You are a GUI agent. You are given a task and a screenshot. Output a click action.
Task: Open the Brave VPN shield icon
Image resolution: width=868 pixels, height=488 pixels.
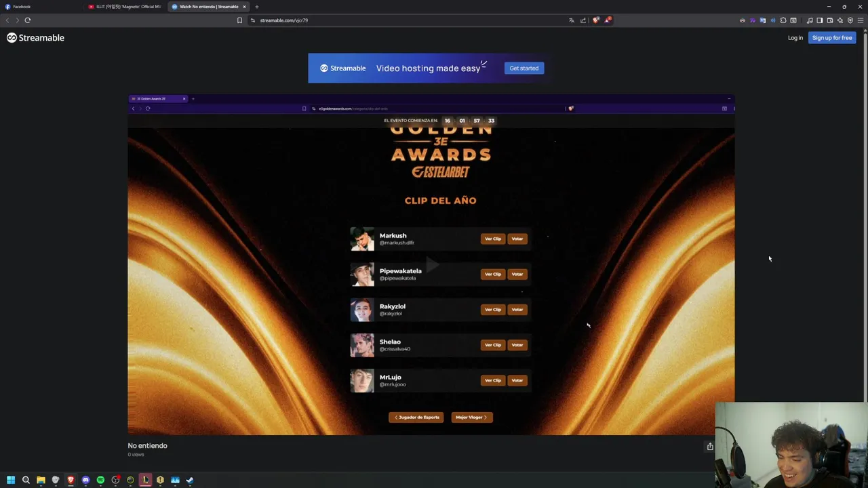tap(850, 20)
